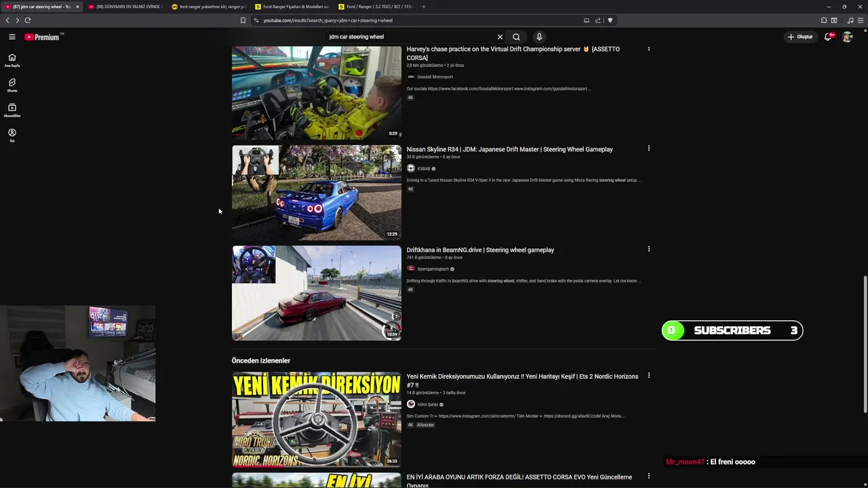Open options menu for Yeni Kemik Direksiyonumuzu video
The image size is (868, 488).
(x=649, y=375)
